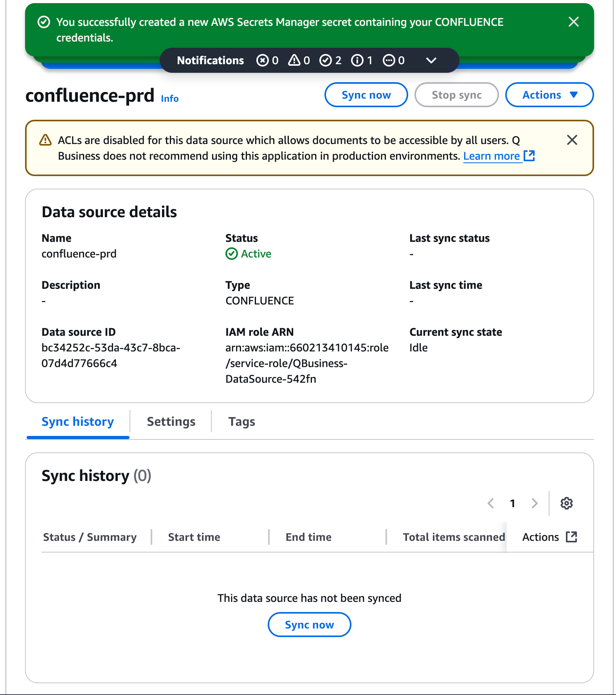
Task: Click the in-progress notifications ellipsis icon
Action: coord(389,60)
